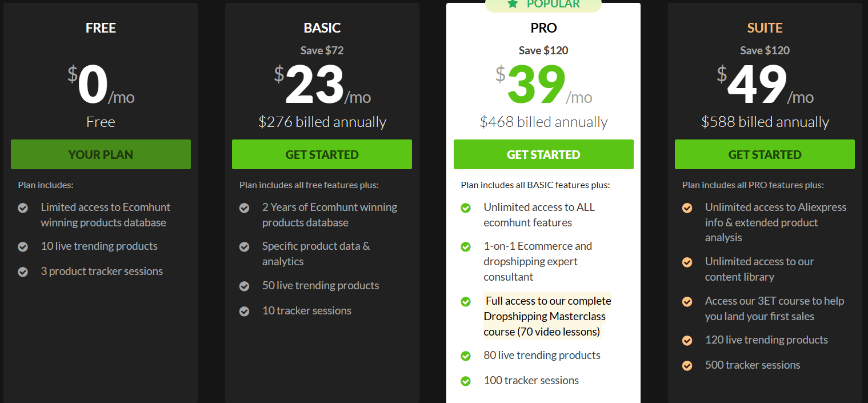Click checkmark beside 2 Years of Ecomhunt database
Image resolution: width=868 pixels, height=403 pixels.
pyautogui.click(x=244, y=208)
